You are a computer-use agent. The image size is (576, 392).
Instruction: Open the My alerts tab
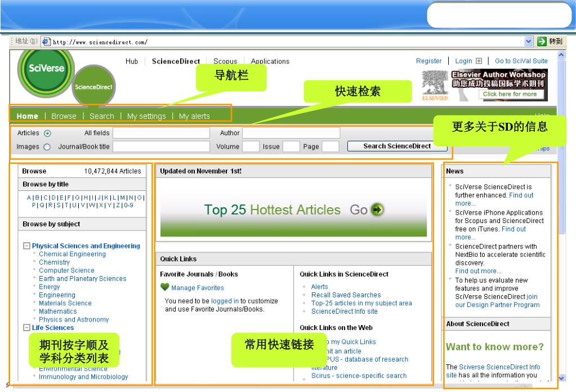194,116
